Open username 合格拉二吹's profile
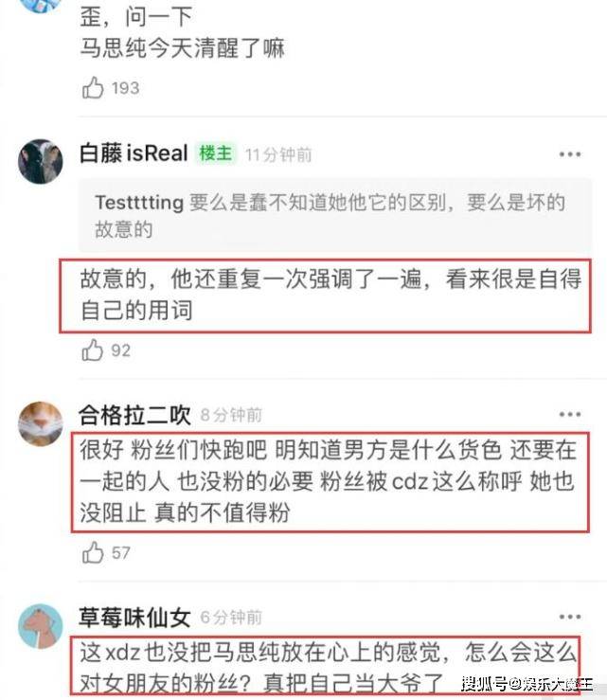Viewport: 607px width, 700px height. 134,415
